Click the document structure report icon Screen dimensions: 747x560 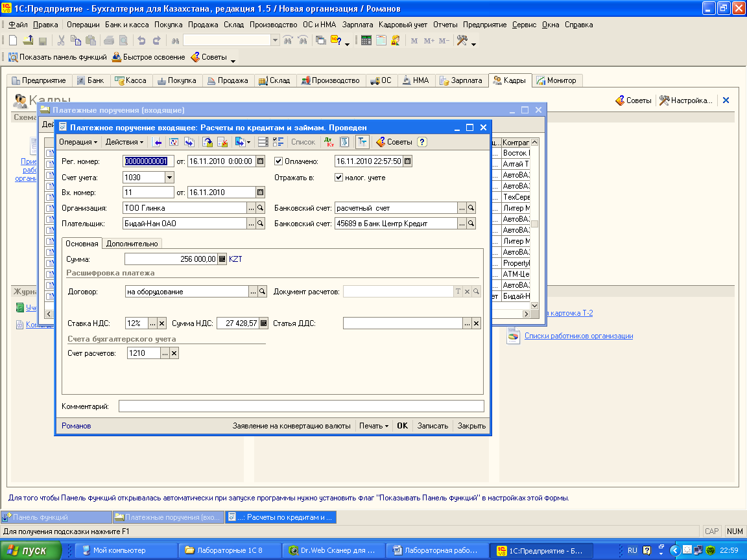pos(344,142)
